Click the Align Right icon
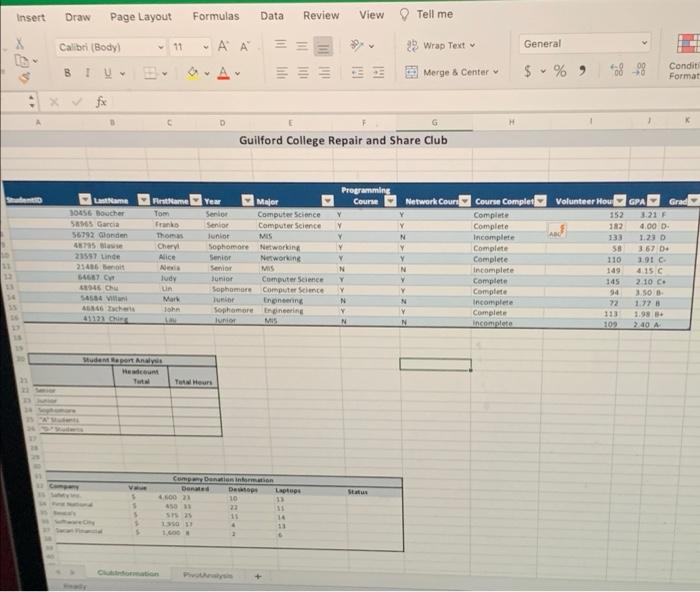 click(325, 73)
